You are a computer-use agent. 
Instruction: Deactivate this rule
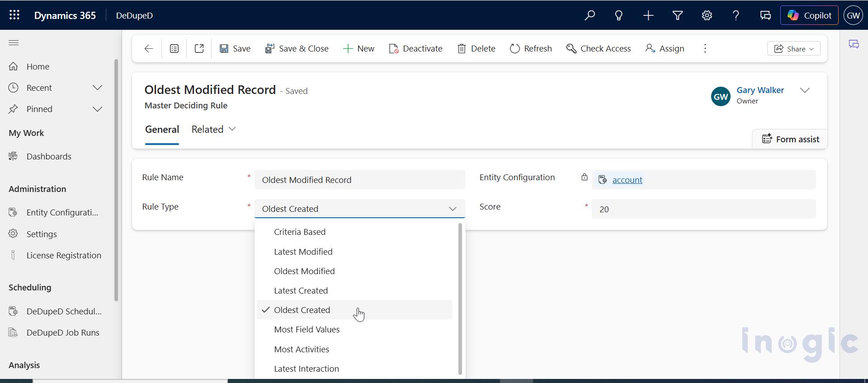point(415,49)
